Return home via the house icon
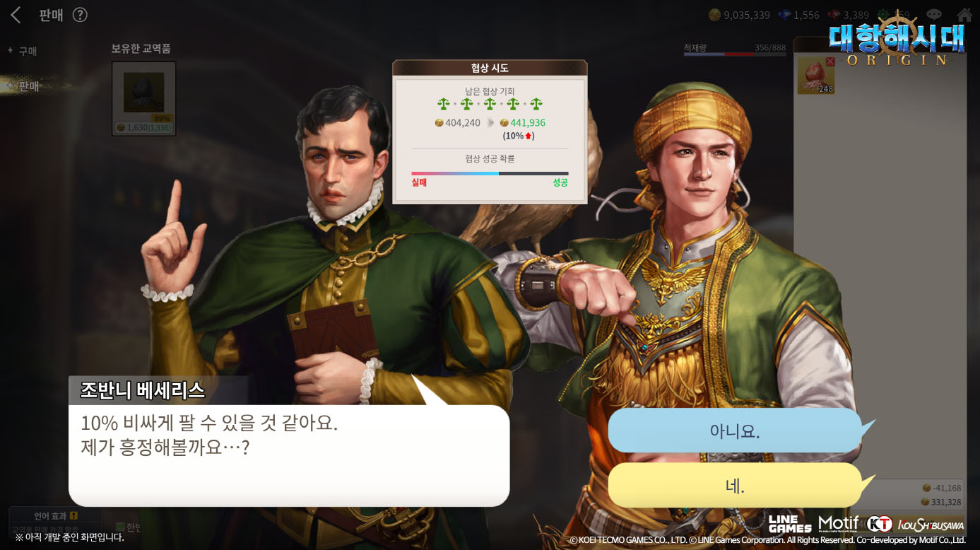 pos(964,15)
